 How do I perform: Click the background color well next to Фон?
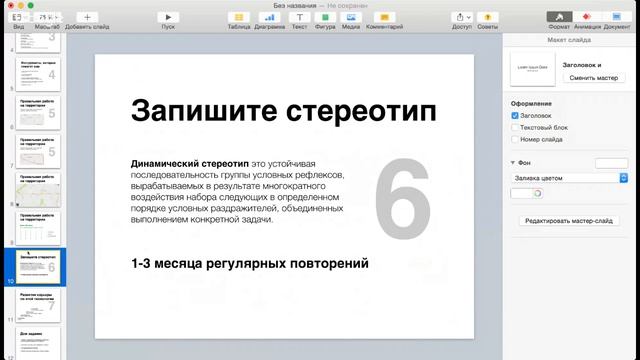pos(611,163)
